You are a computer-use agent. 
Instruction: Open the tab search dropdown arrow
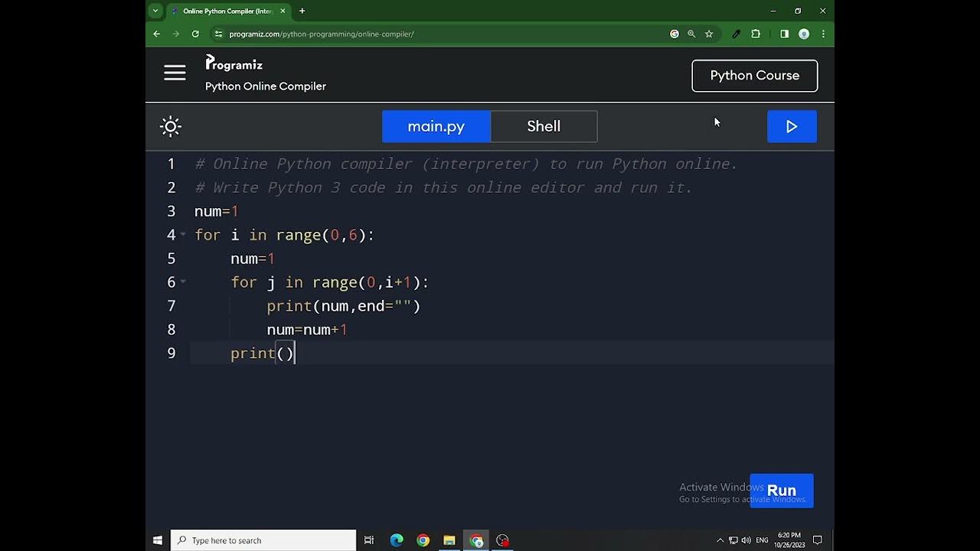tap(155, 11)
